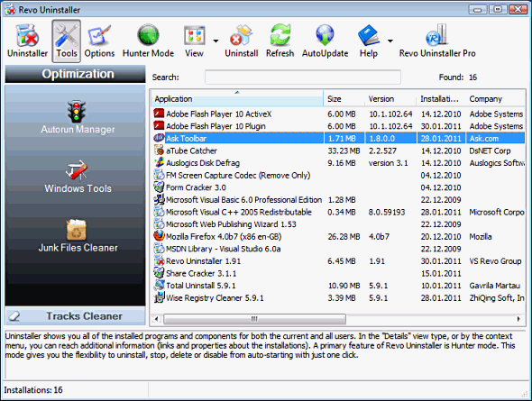Select Microsoft Visual C++ 2005 Redistributable text
Image resolution: width=532 pixels, height=401 pixels.
(239, 212)
